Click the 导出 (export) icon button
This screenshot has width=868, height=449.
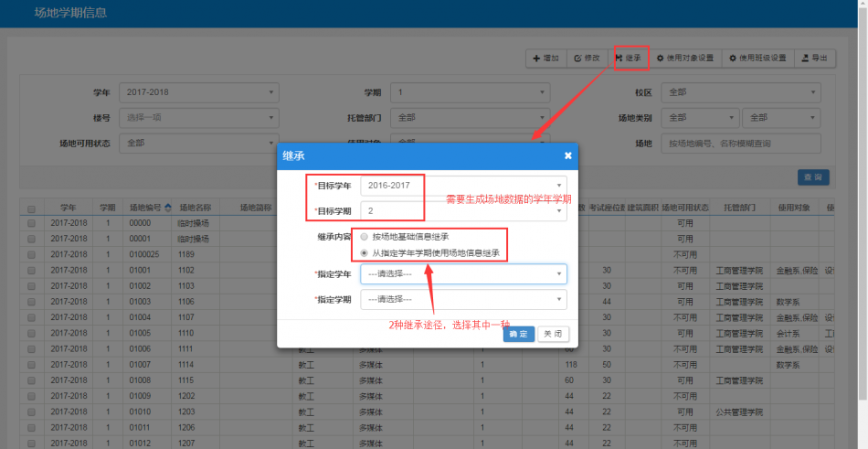click(814, 58)
